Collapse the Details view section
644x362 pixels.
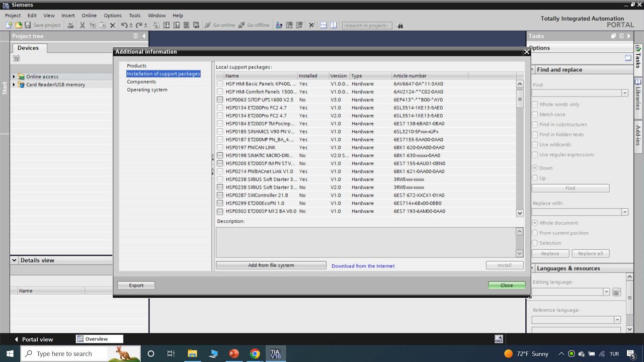(x=14, y=260)
